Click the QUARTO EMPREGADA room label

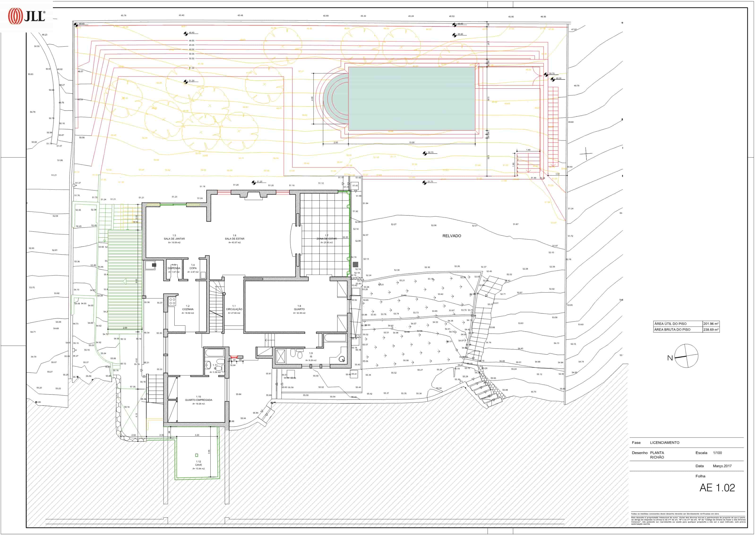(198, 400)
